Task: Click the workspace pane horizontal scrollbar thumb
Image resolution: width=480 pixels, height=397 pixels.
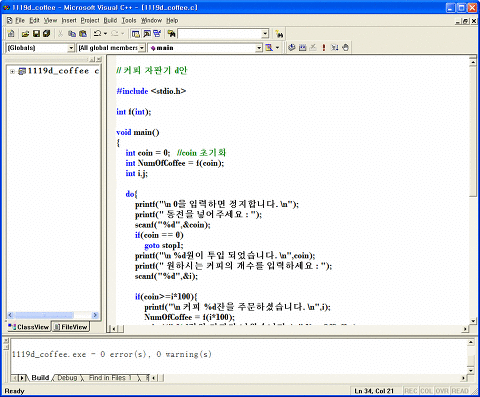Action: pyautogui.click(x=44, y=315)
